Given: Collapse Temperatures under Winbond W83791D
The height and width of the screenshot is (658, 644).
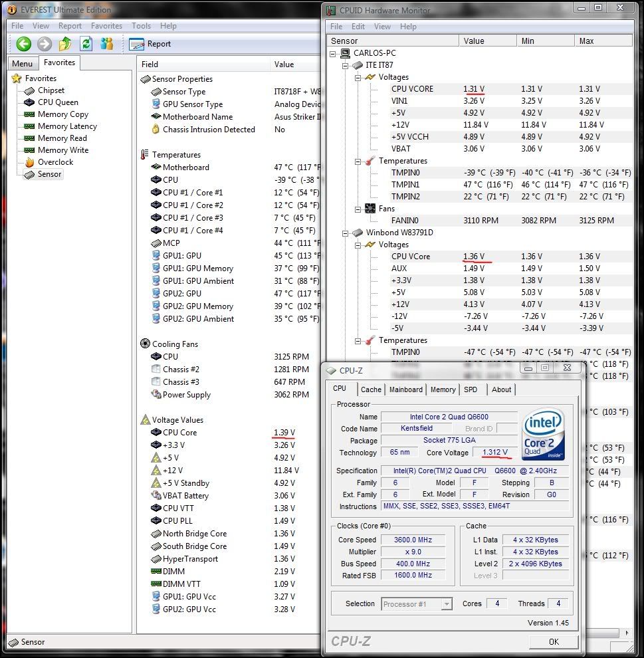Looking at the screenshot, I should 358,341.
